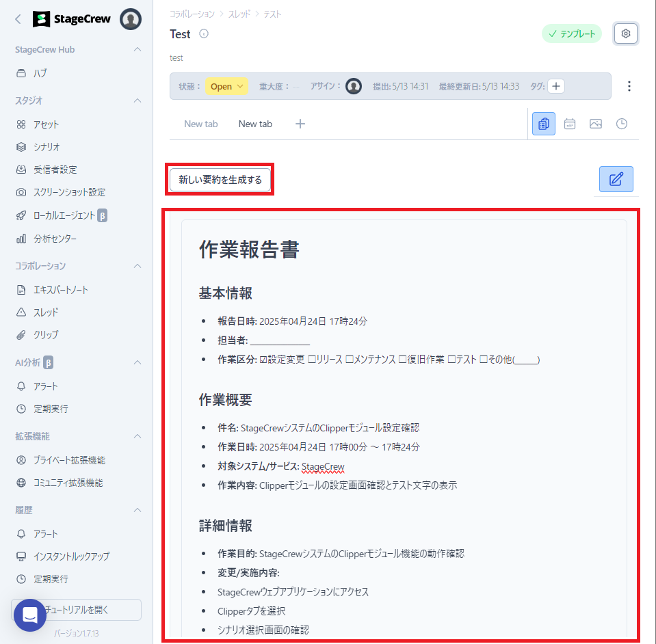Click the info icon beside Test title
Viewport: 656px width, 644px height.
click(x=204, y=34)
